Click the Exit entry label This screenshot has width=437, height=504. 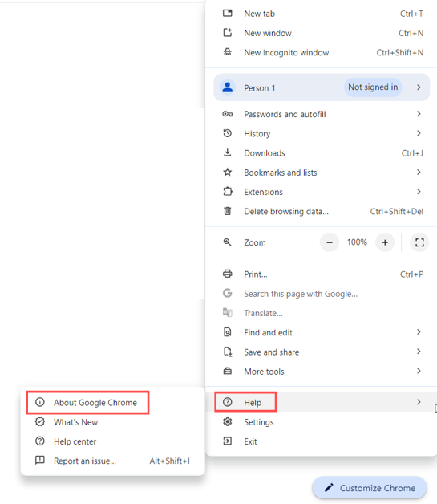click(250, 441)
